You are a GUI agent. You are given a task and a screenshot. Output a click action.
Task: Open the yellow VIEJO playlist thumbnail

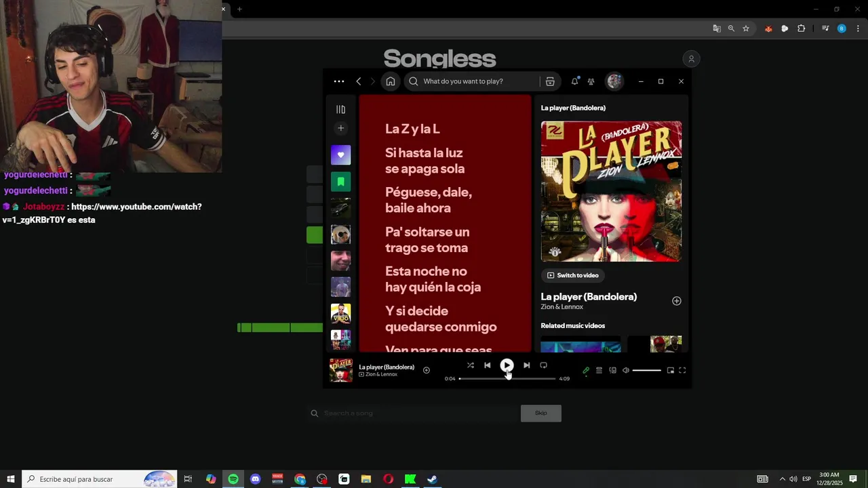click(340, 313)
